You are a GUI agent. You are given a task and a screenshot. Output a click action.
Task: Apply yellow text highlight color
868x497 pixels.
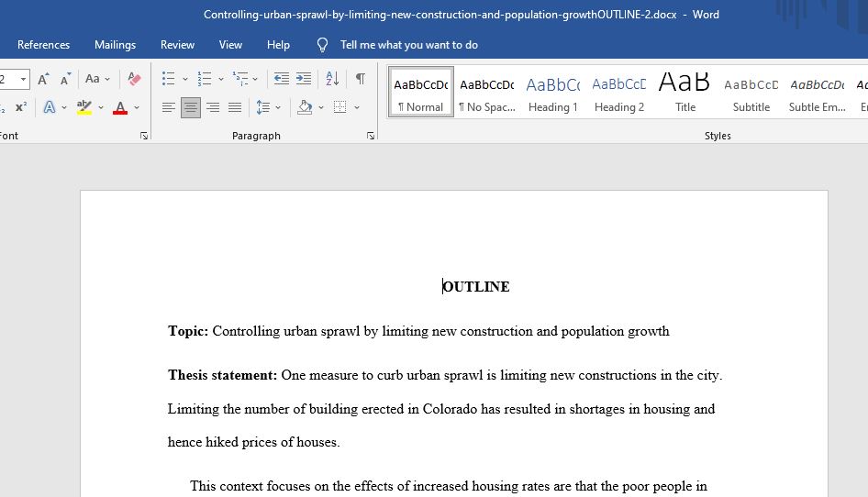point(84,107)
